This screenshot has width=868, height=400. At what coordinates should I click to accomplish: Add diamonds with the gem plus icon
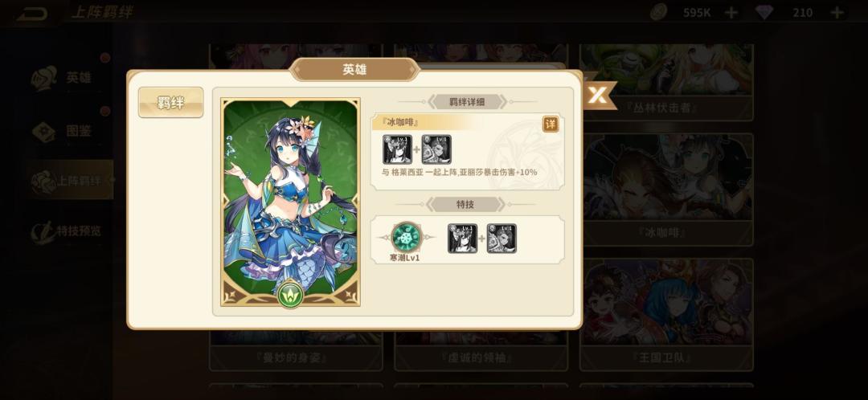pyautogui.click(x=837, y=13)
